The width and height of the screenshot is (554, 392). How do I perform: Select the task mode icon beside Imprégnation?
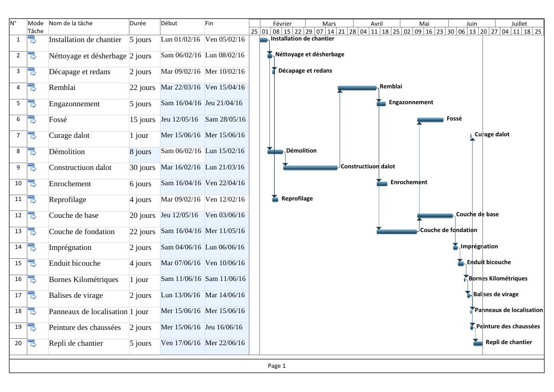[32, 248]
